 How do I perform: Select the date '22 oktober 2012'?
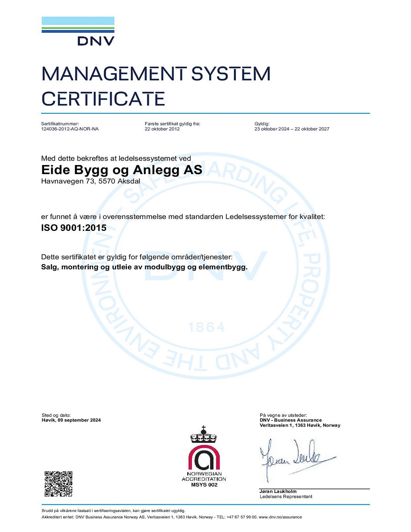162,129
